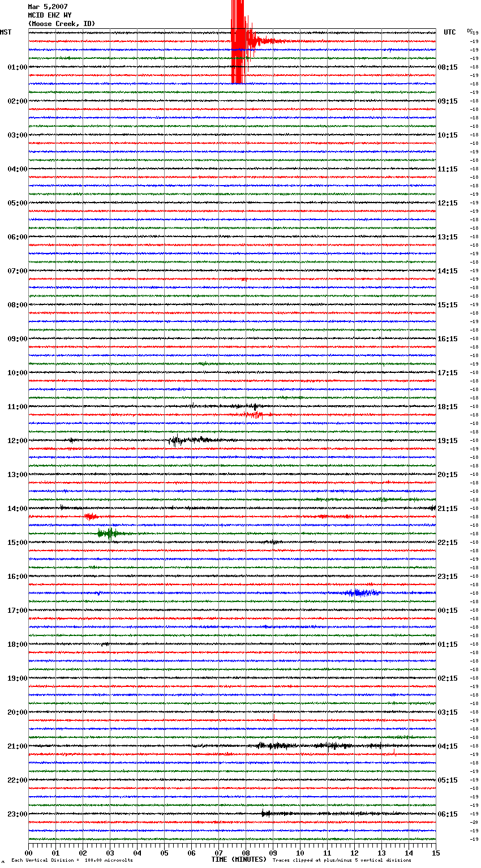The image size is (481, 868).
Task: Click the "03" minute tick label
Action: pyautogui.click(x=110, y=853)
